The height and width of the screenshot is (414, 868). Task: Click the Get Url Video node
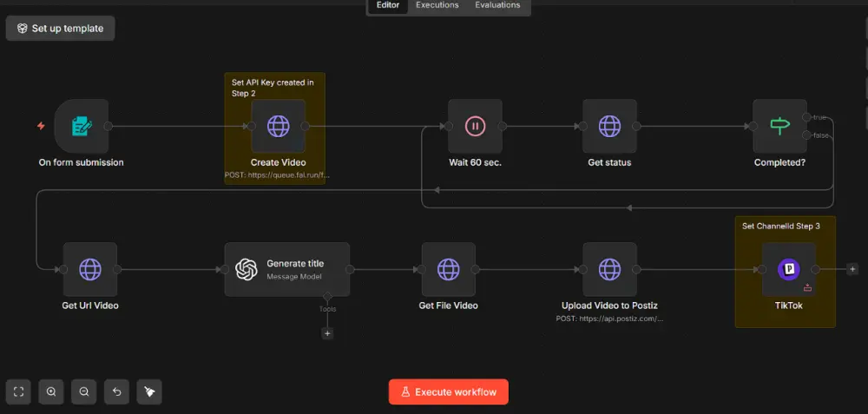[x=89, y=269]
